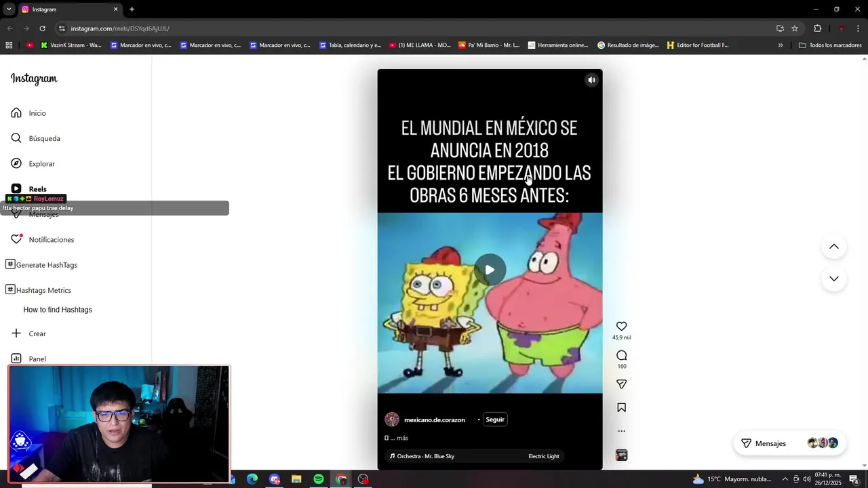Open File Explorer from taskbar
Viewport: 868px width, 488px height.
click(296, 479)
